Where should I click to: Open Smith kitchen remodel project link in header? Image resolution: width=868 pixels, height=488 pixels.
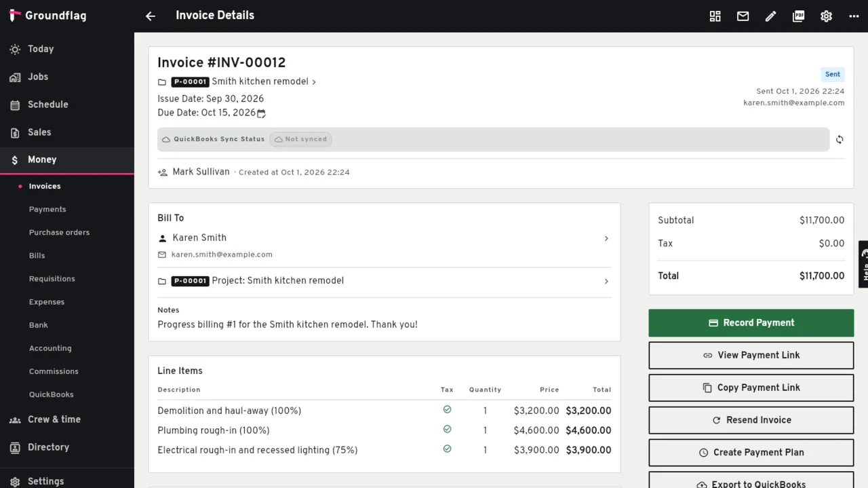pos(264,81)
